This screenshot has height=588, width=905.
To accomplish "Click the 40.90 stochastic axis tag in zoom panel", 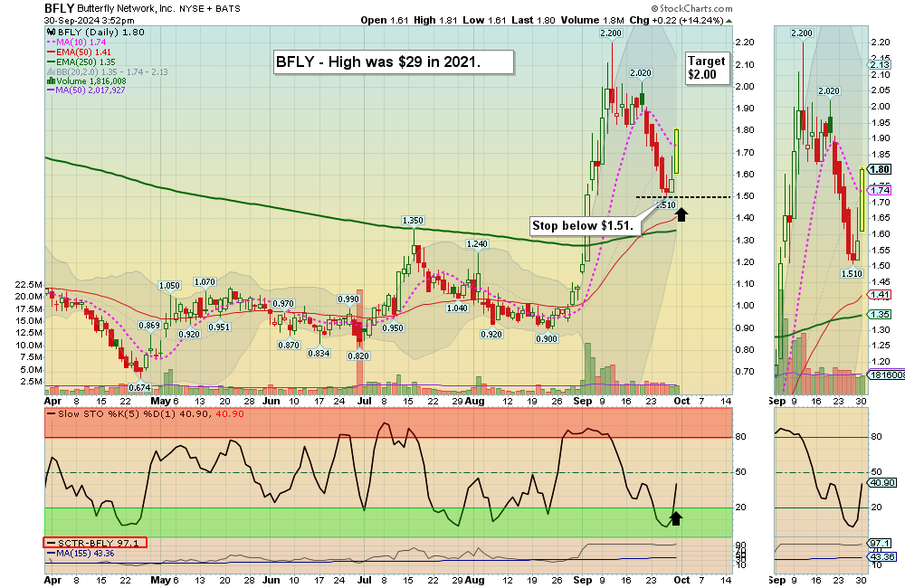I will click(x=882, y=483).
